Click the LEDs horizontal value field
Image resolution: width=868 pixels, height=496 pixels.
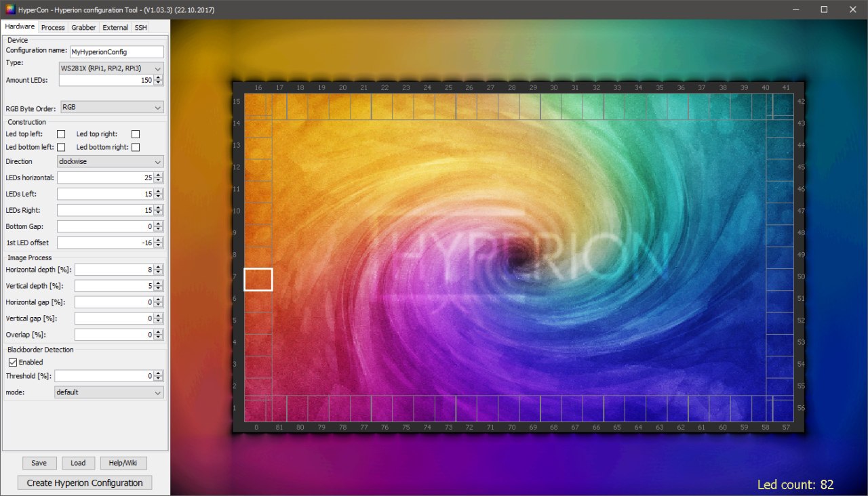(105, 178)
